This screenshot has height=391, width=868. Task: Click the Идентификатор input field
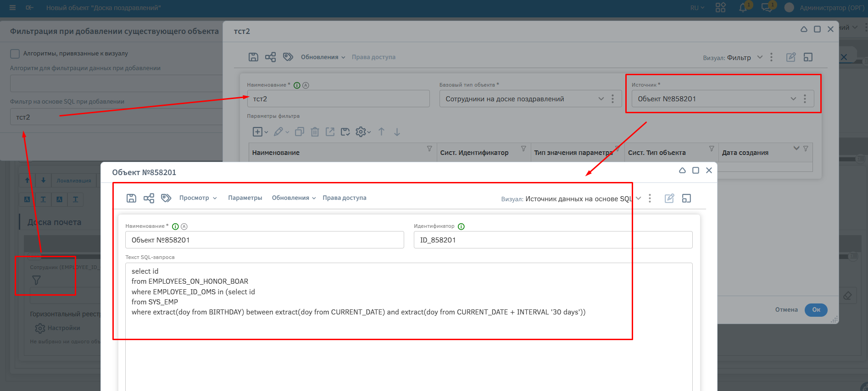pyautogui.click(x=553, y=240)
